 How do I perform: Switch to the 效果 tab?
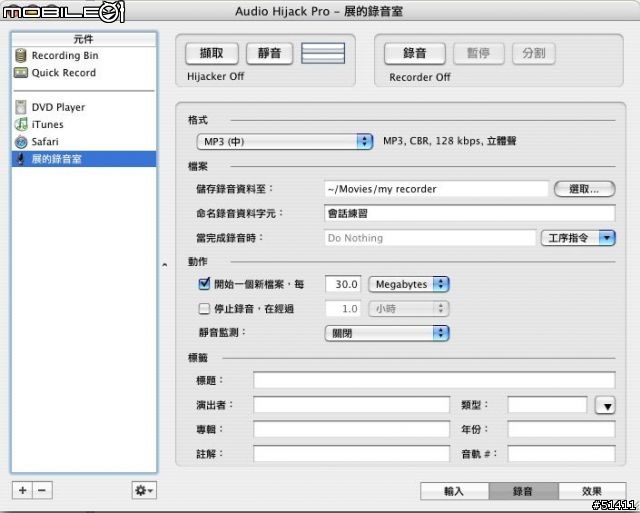coord(592,491)
